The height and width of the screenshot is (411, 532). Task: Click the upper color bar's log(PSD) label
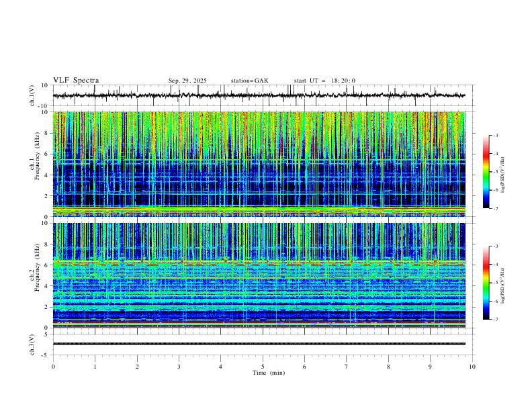[x=503, y=175]
